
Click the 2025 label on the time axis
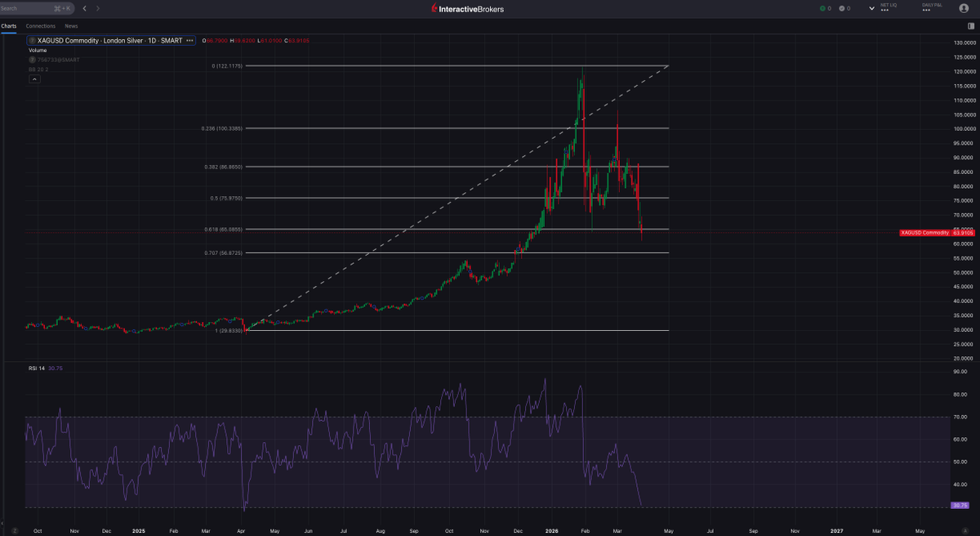tap(138, 529)
